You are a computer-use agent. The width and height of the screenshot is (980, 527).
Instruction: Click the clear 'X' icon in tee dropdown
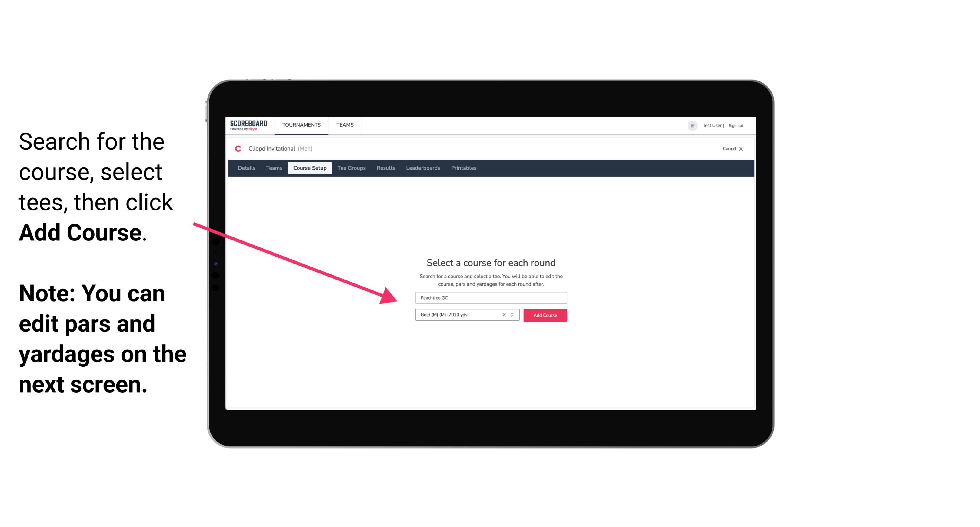pos(504,315)
